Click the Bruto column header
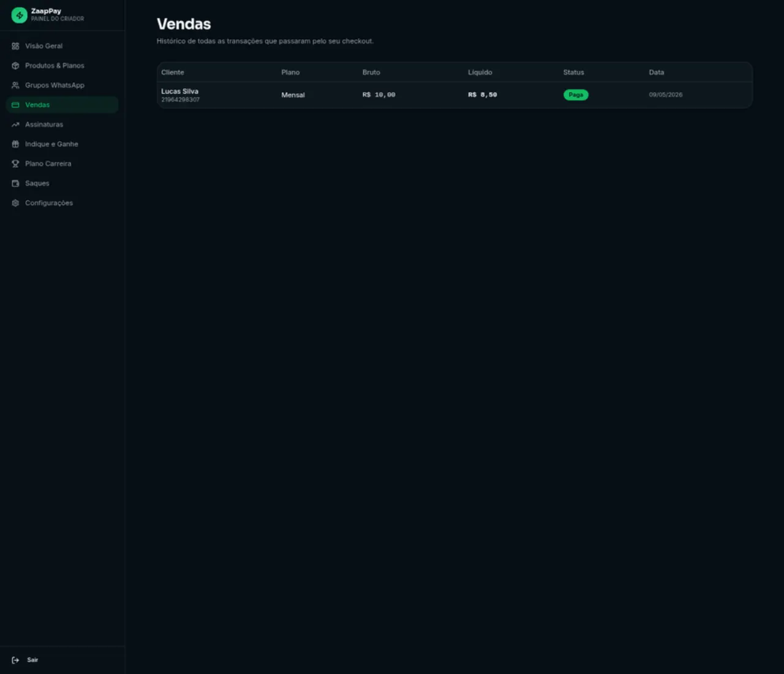This screenshot has width=784, height=674. pos(371,72)
